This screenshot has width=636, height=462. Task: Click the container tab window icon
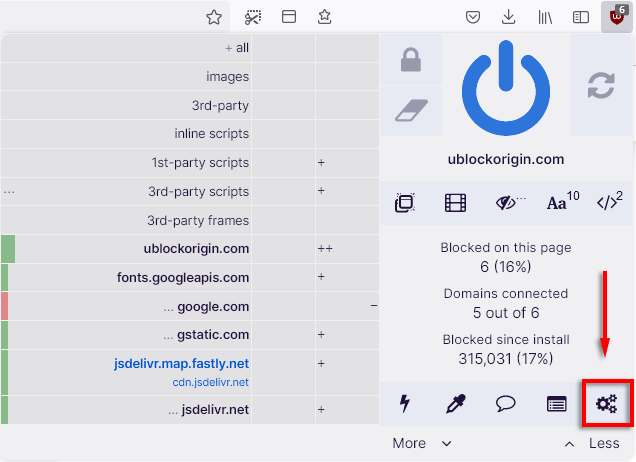[289, 17]
